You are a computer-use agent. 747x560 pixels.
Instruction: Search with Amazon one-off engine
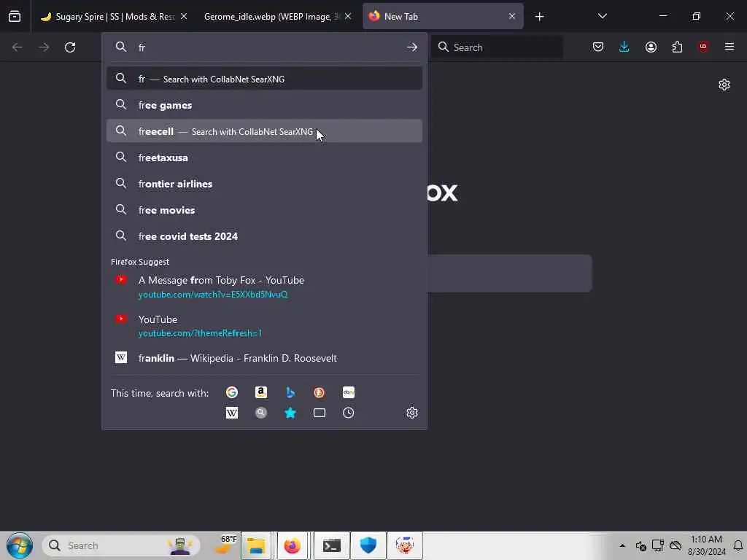click(260, 392)
